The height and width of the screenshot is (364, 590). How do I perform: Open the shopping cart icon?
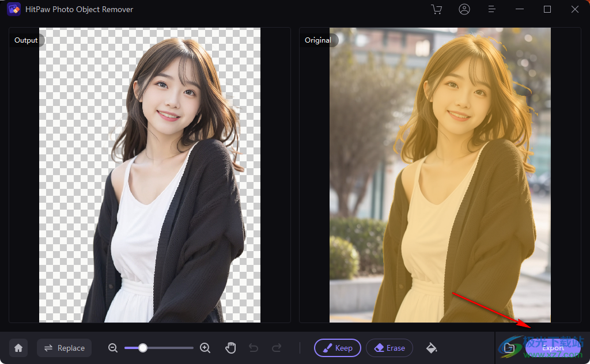[x=437, y=9]
